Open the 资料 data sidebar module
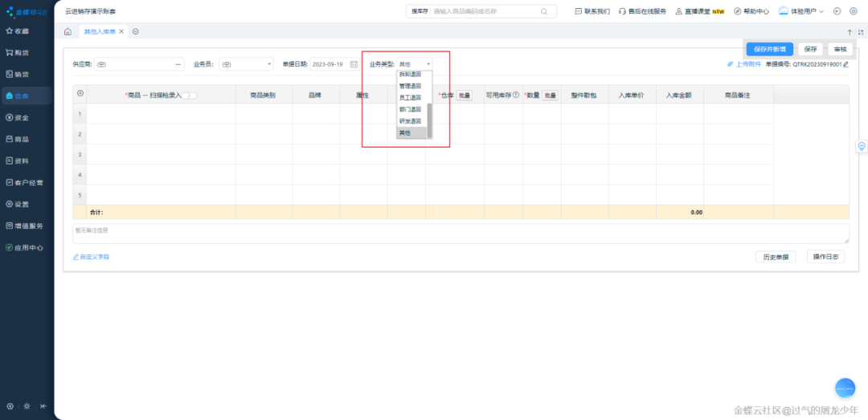 17,161
